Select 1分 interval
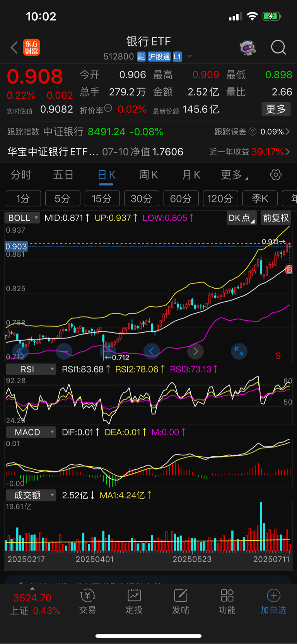This screenshot has height=644, width=297. pos(23,199)
